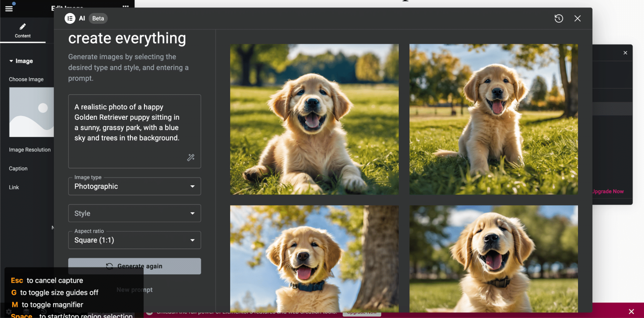Switch to the Content tab
Screen dimensions: 644x318
pos(23,31)
